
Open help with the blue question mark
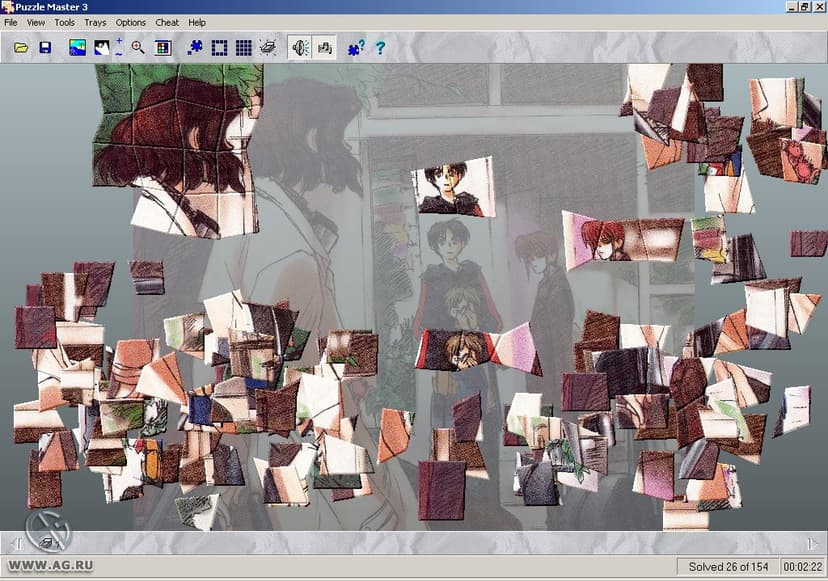pos(380,48)
